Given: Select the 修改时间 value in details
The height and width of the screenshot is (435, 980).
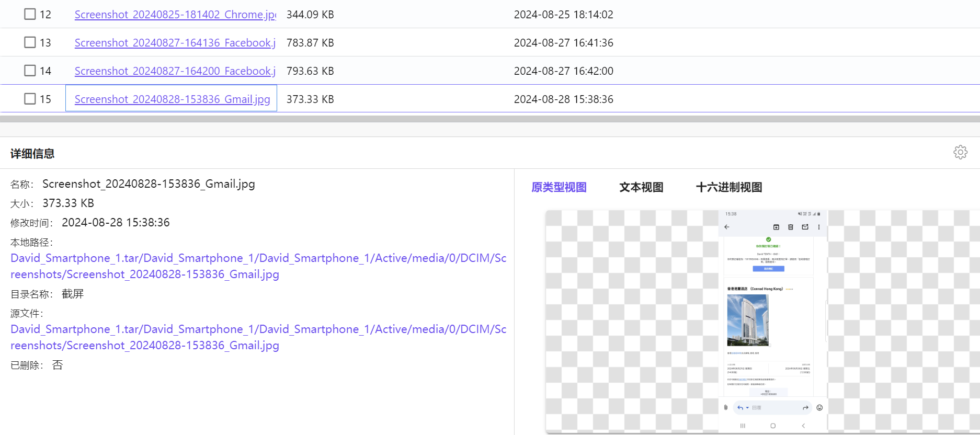Looking at the screenshot, I should pyautogui.click(x=116, y=223).
